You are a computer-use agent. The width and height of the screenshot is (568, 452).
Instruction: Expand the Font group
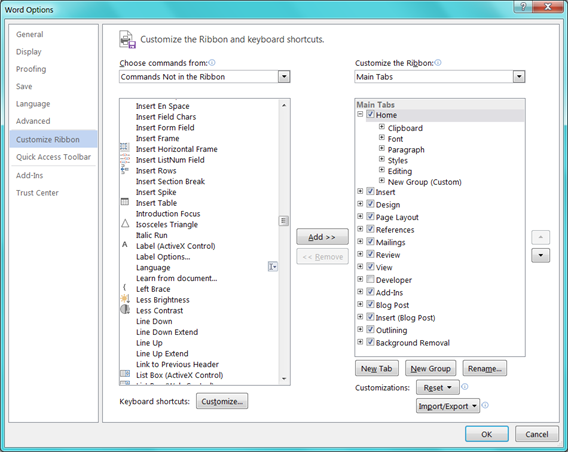pos(381,138)
